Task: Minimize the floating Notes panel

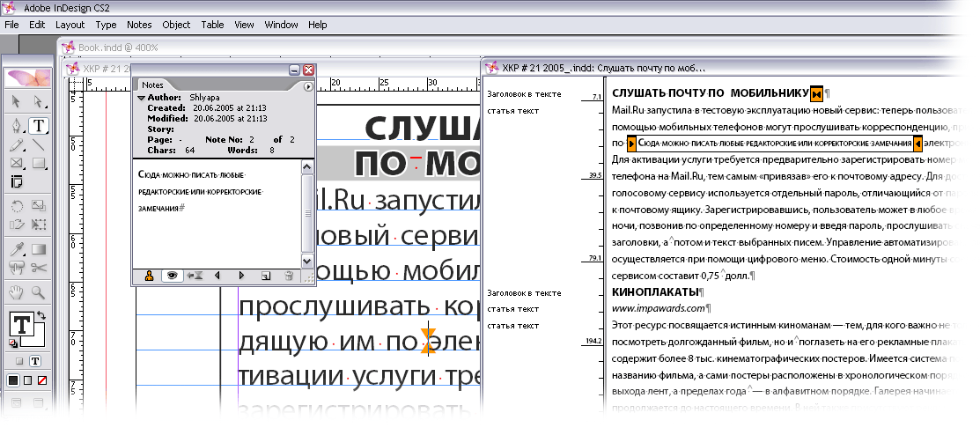Action: click(x=294, y=70)
